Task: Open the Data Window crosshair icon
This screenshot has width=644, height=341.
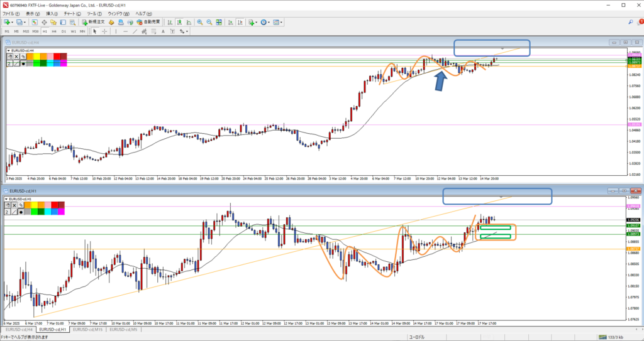Action: point(44,22)
